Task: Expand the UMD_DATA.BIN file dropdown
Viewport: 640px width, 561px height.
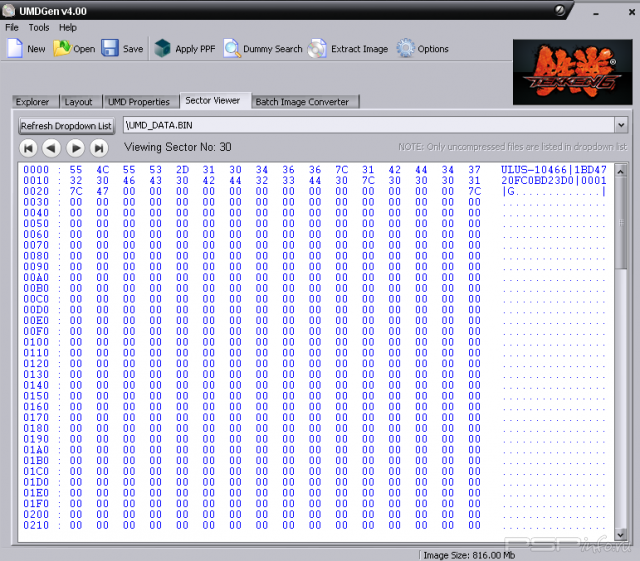Action: tap(621, 125)
